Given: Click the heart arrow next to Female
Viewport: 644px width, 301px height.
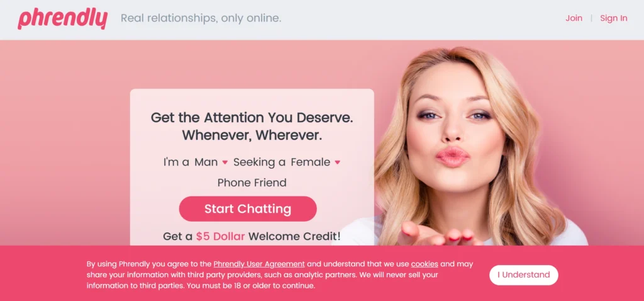Looking at the screenshot, I should pyautogui.click(x=338, y=162).
